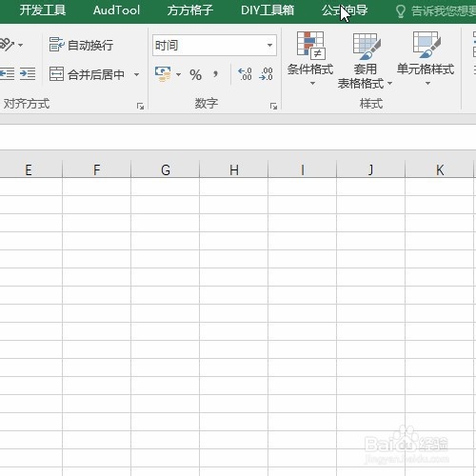The image size is (476, 476).
Task: Click the decrease decimal icon
Action: tap(266, 74)
